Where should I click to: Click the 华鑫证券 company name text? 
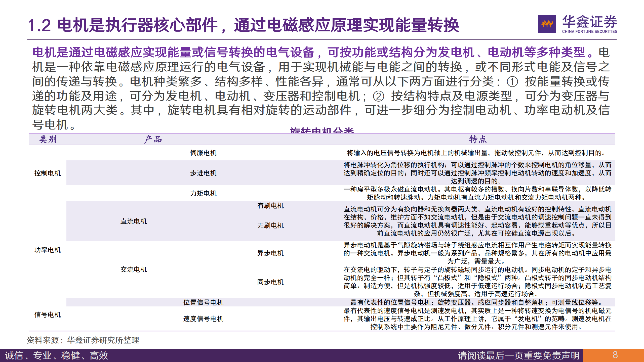pos(589,22)
